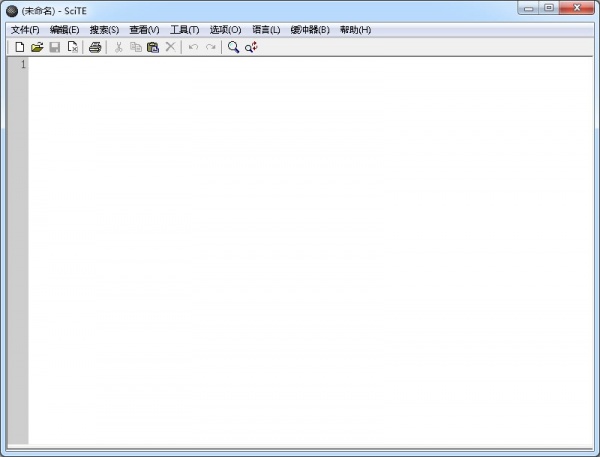Click the Open file folder icon
This screenshot has width=600, height=457.
point(37,47)
